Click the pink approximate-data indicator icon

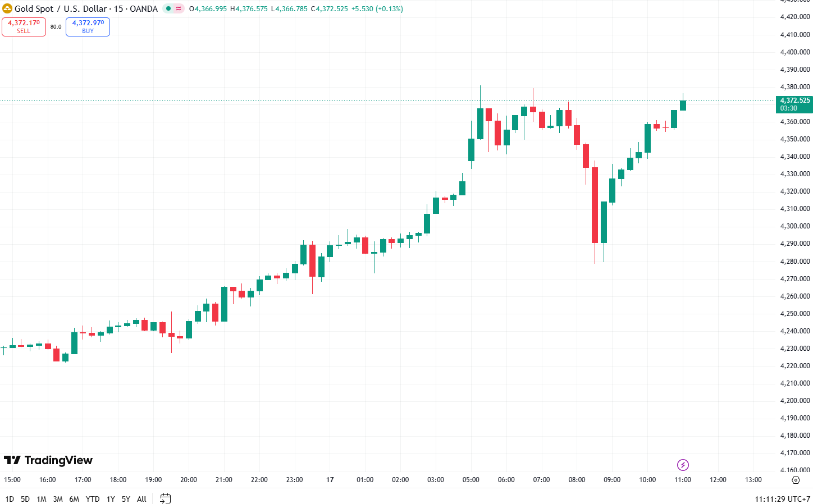click(179, 8)
